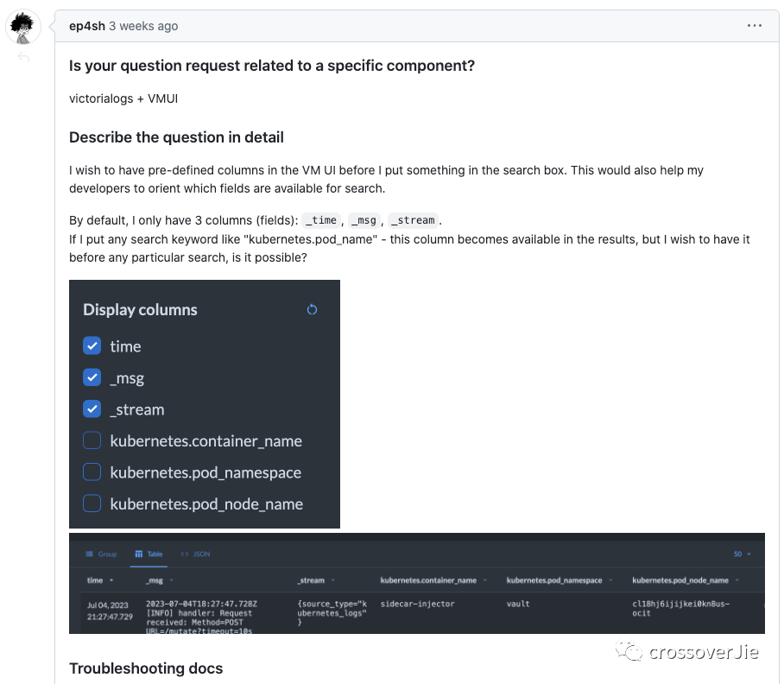Check the kubernetes.pod_namespace column
Viewport: 784px width, 684px height.
click(x=92, y=472)
